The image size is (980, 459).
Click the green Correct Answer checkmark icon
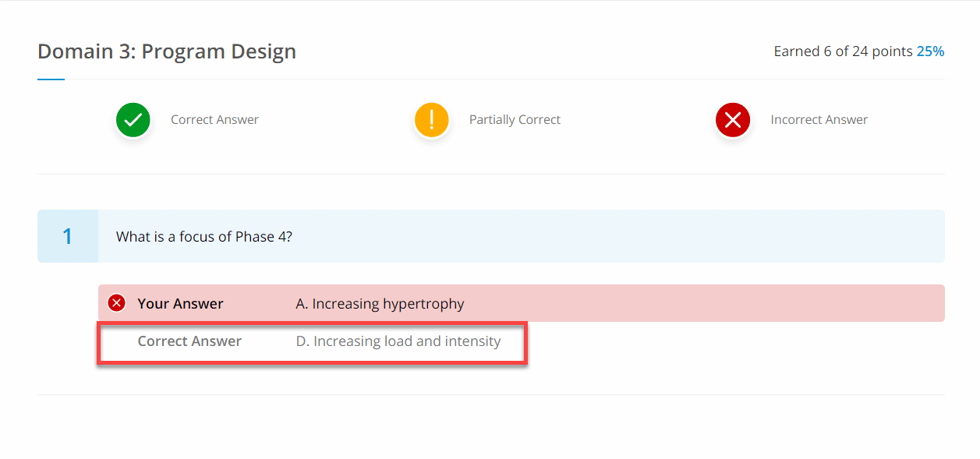point(133,120)
